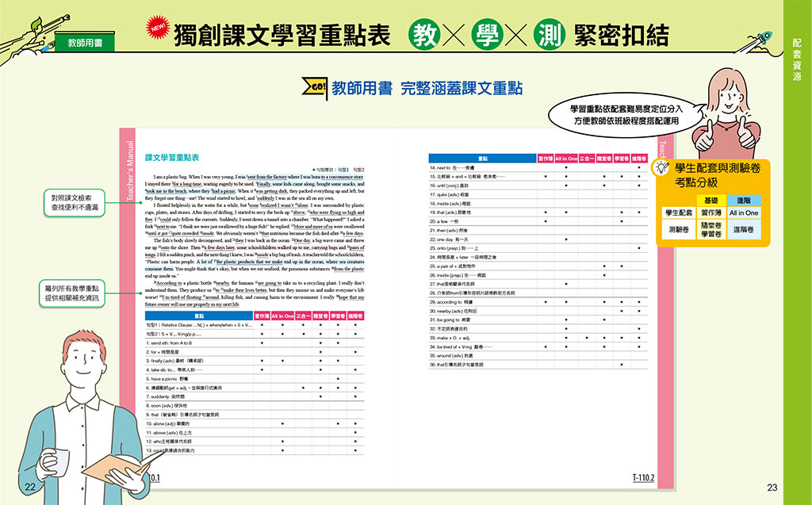Click the header text 緊密扣結
This screenshot has height=505, width=812.
point(621,35)
